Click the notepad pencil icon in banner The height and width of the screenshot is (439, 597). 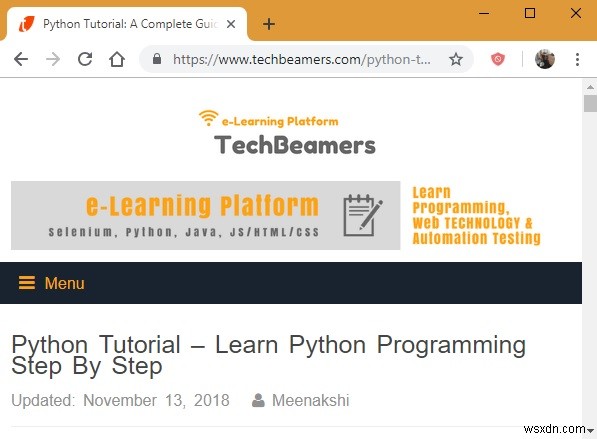[363, 216]
